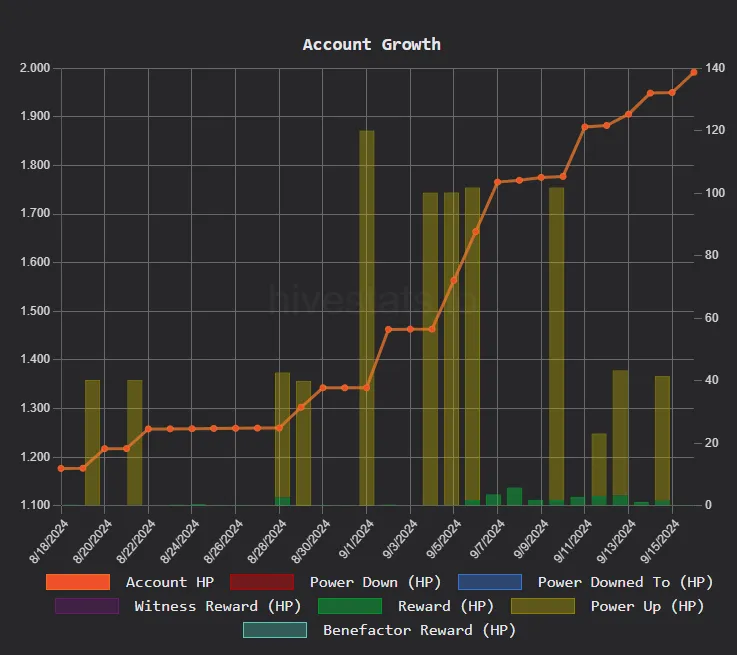Click the Account Growth chart title
Screen dimensions: 737x655
pos(371,44)
